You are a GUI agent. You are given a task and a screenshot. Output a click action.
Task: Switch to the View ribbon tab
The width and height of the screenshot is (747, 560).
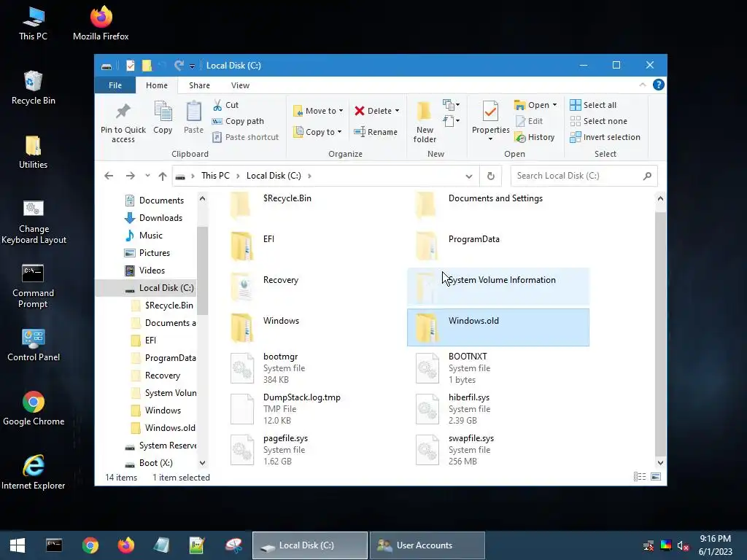click(x=240, y=85)
